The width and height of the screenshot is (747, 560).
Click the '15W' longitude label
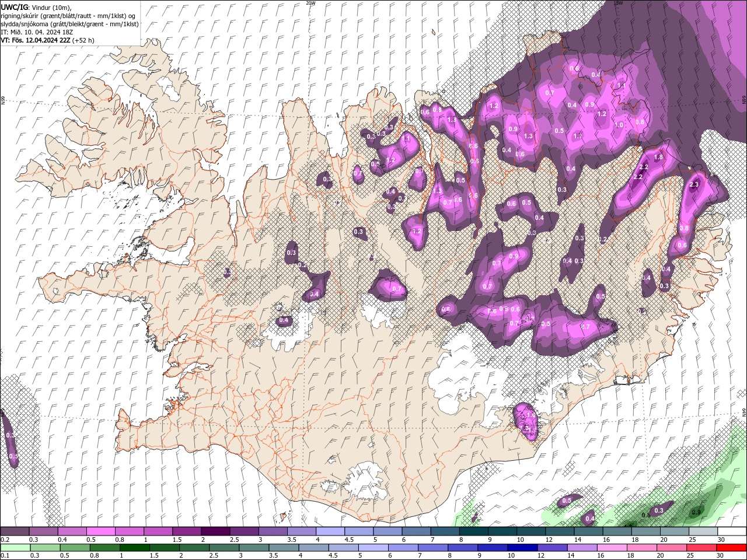pos(618,3)
